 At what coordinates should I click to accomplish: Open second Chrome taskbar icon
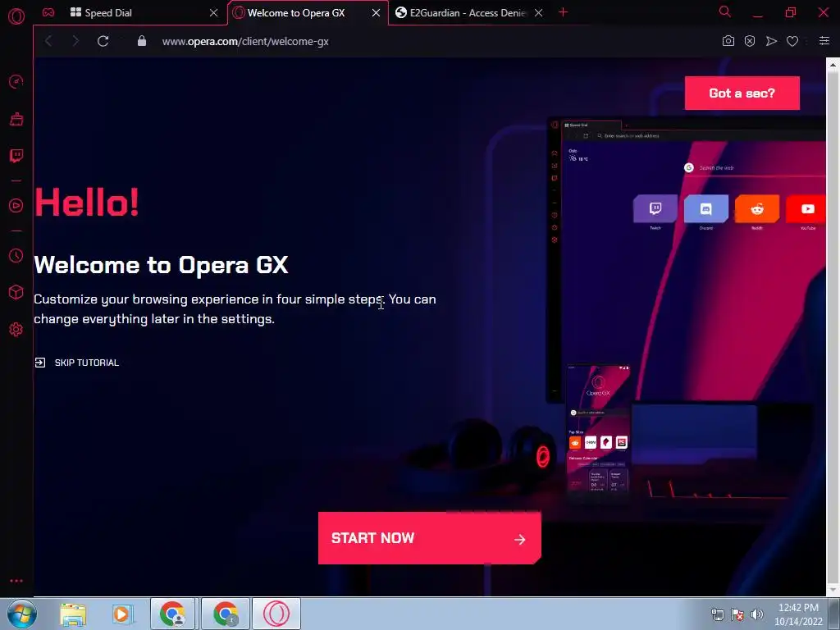click(225, 614)
